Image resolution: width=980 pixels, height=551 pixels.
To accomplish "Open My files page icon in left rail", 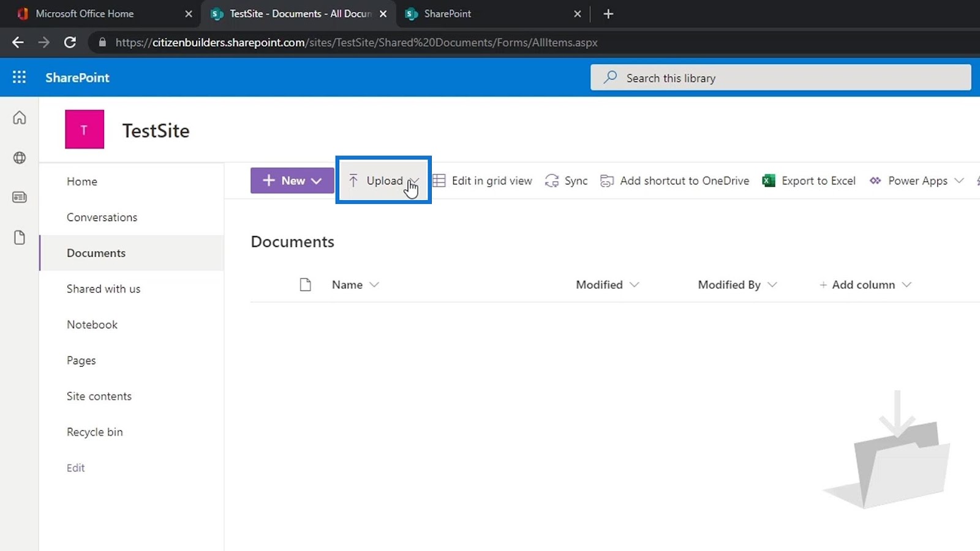I will point(20,238).
